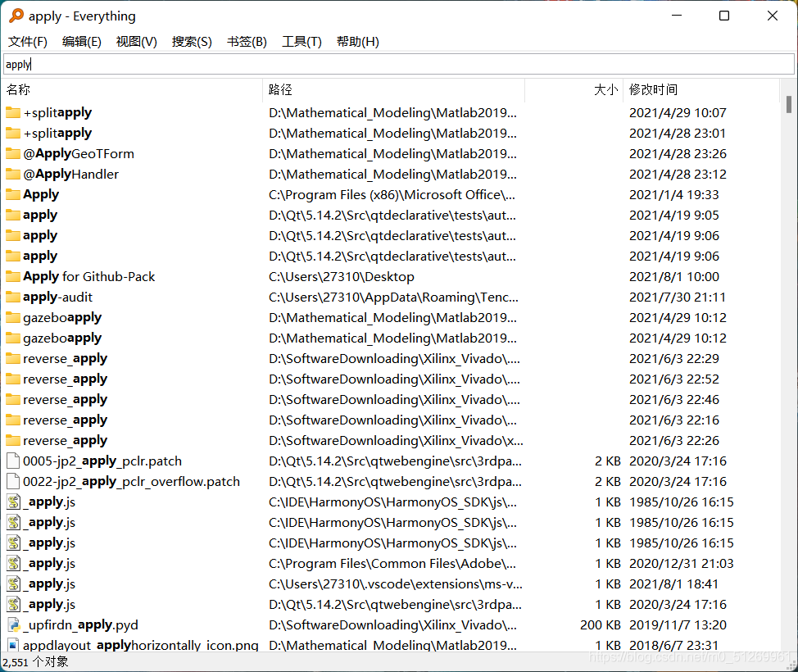The height and width of the screenshot is (672, 798).
Task: Click modified date '2021/8/1 10:00'
Action: pos(674,276)
